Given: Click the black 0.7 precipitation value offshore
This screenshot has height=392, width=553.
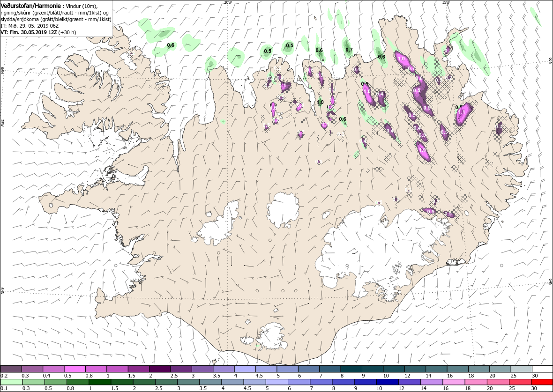Looking at the screenshot, I should pyautogui.click(x=349, y=50).
